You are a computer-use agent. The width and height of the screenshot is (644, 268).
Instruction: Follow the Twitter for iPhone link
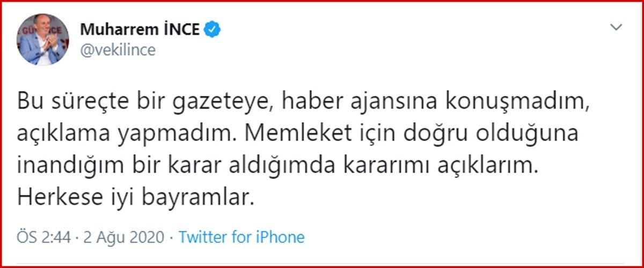click(x=241, y=237)
